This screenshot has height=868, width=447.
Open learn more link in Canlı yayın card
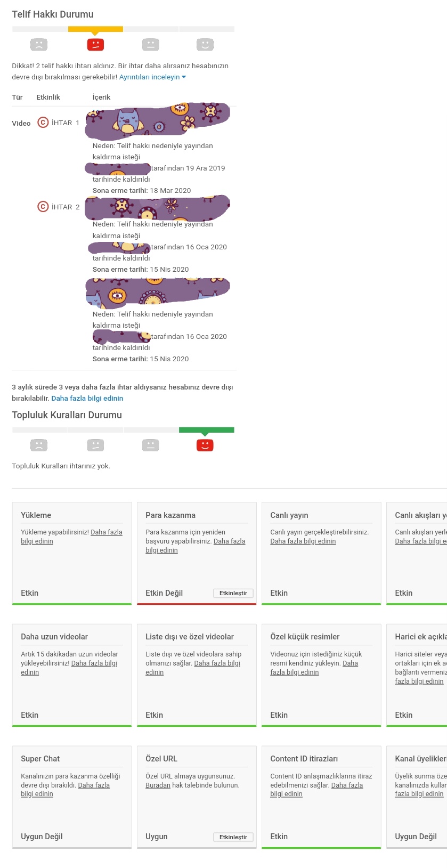(303, 541)
